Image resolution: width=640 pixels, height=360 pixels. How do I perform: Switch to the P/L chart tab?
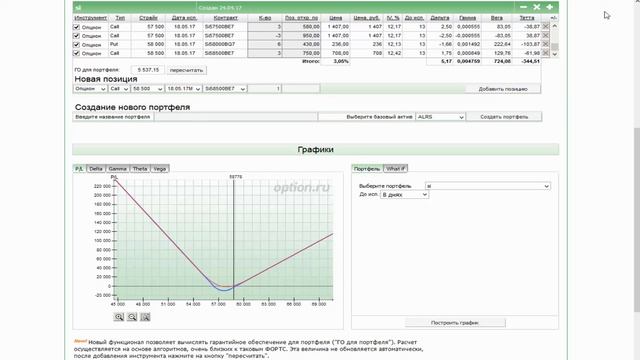click(x=79, y=169)
